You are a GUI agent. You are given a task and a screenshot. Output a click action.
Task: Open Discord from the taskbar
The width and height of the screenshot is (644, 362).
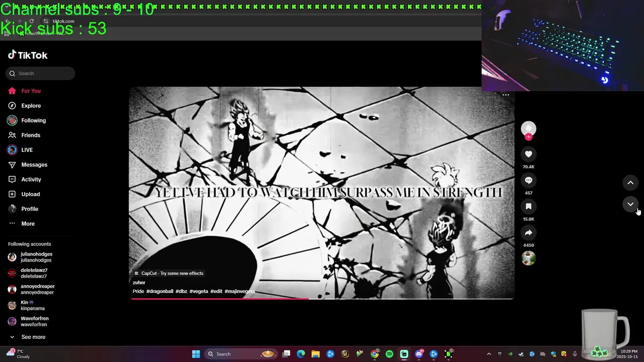(419, 354)
